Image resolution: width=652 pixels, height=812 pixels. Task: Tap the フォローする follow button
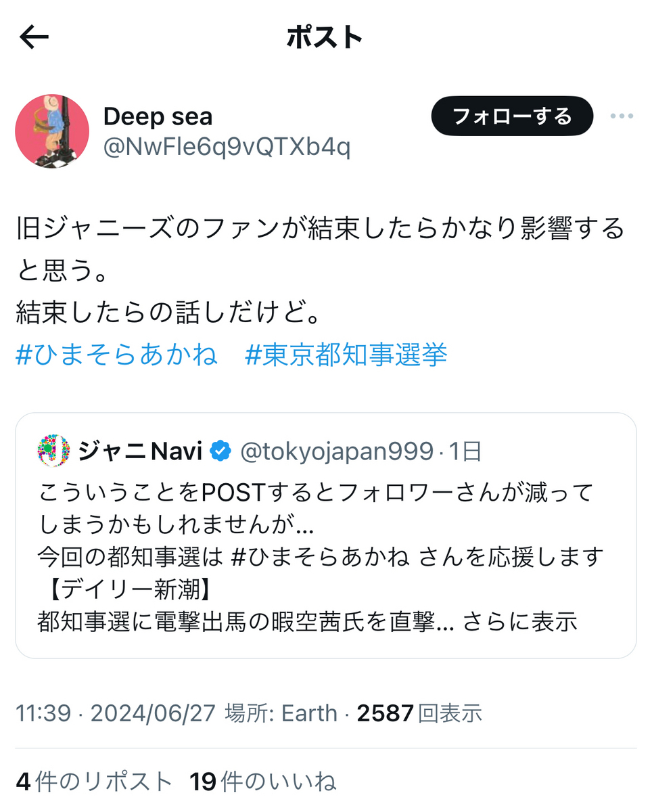tap(512, 116)
